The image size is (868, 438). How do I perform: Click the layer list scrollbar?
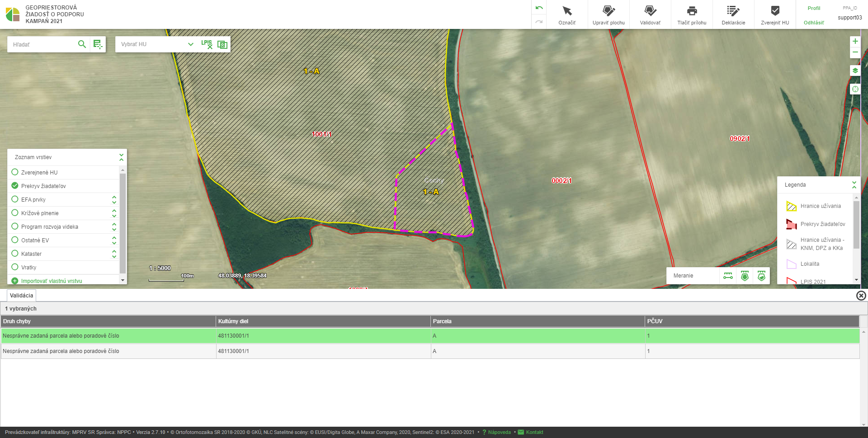tap(123, 224)
